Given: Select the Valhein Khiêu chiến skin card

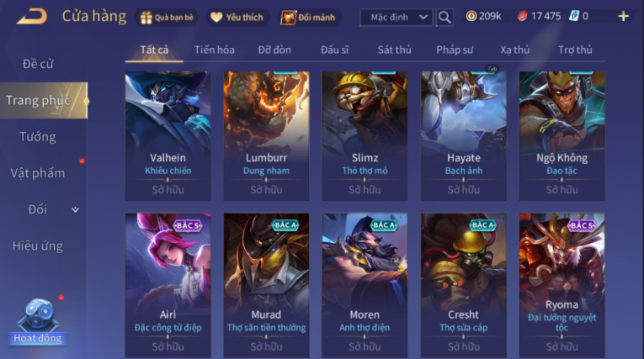Looking at the screenshot, I should (168, 136).
